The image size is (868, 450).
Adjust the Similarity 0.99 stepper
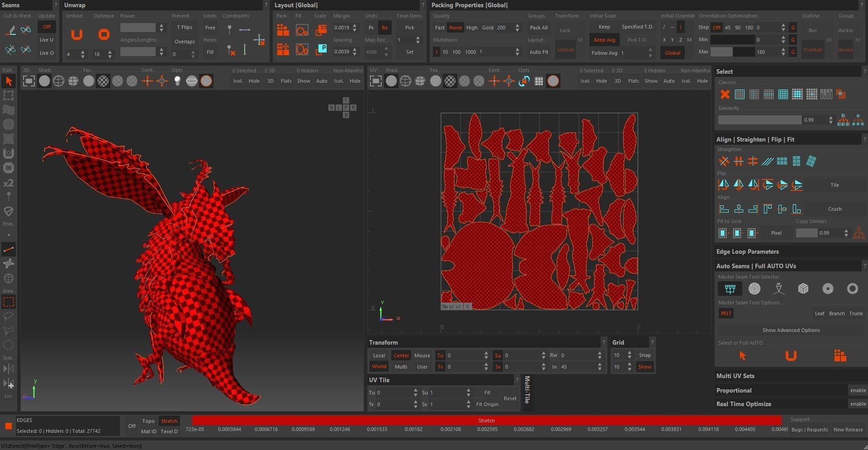pyautogui.click(x=830, y=120)
